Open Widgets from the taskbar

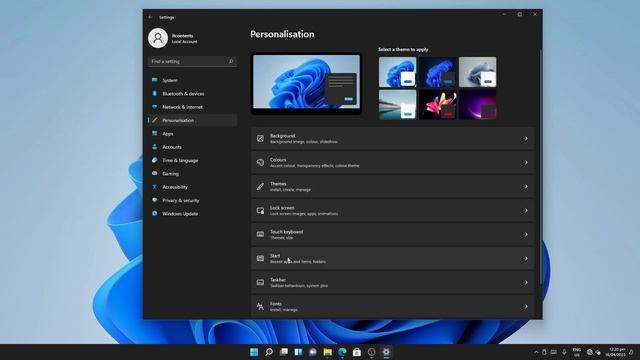pyautogui.click(x=298, y=352)
